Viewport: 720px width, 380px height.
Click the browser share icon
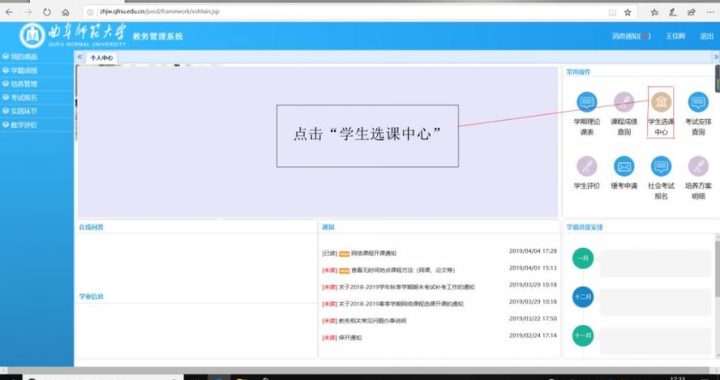tap(691, 12)
